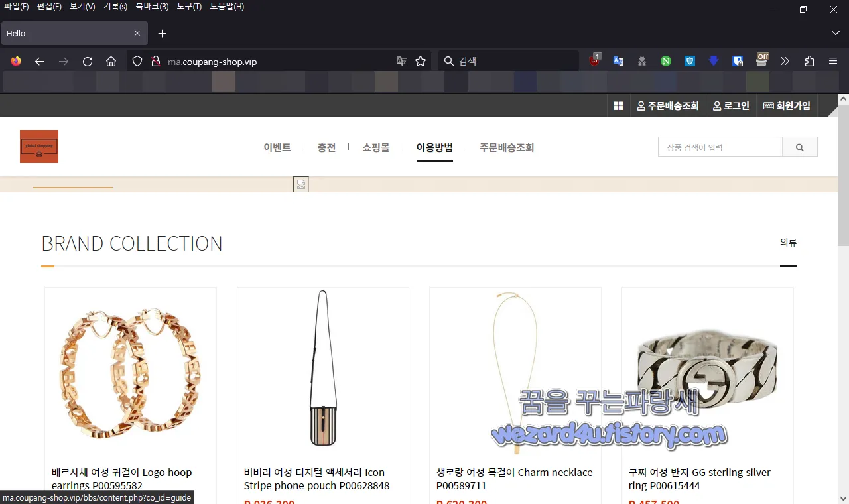Reload the current page
The width and height of the screenshot is (849, 504).
88,61
